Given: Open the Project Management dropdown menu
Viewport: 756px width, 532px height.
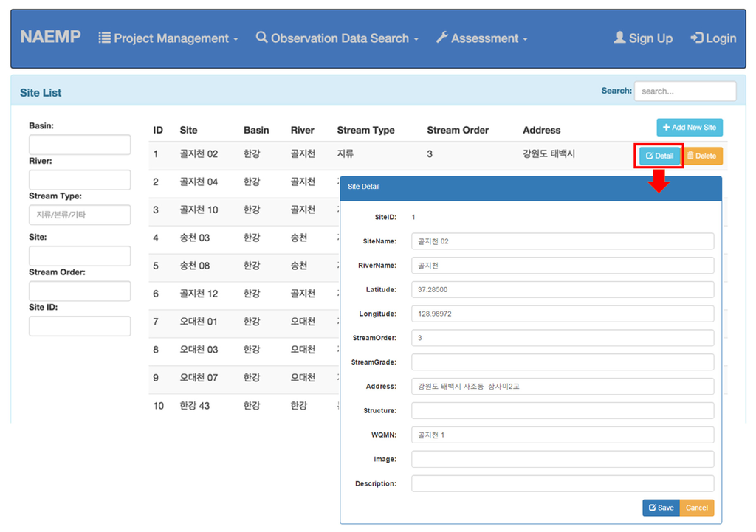Looking at the screenshot, I should (168, 38).
